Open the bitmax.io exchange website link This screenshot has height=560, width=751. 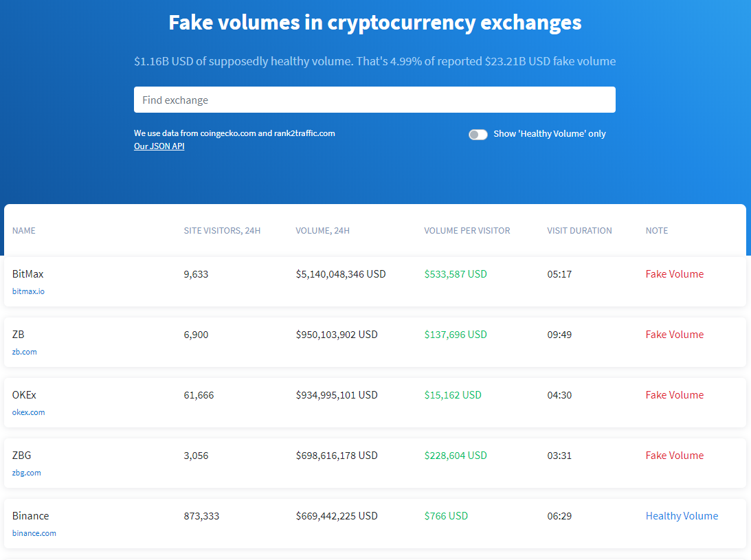tap(28, 291)
